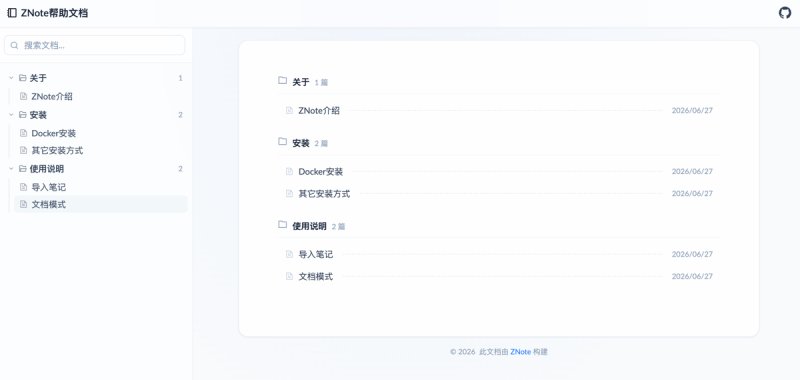Click folder icon of 关于 section in main panel

(x=282, y=81)
